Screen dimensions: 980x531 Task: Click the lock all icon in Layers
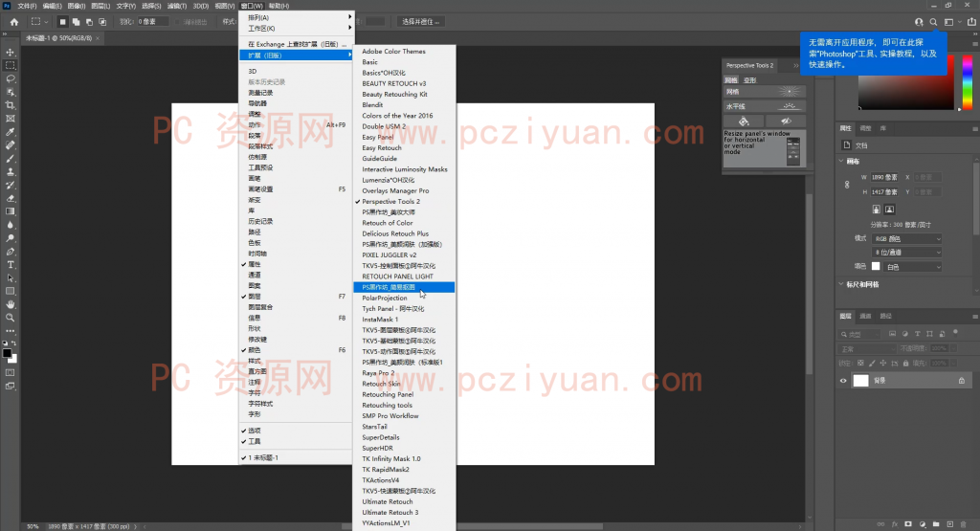click(905, 363)
